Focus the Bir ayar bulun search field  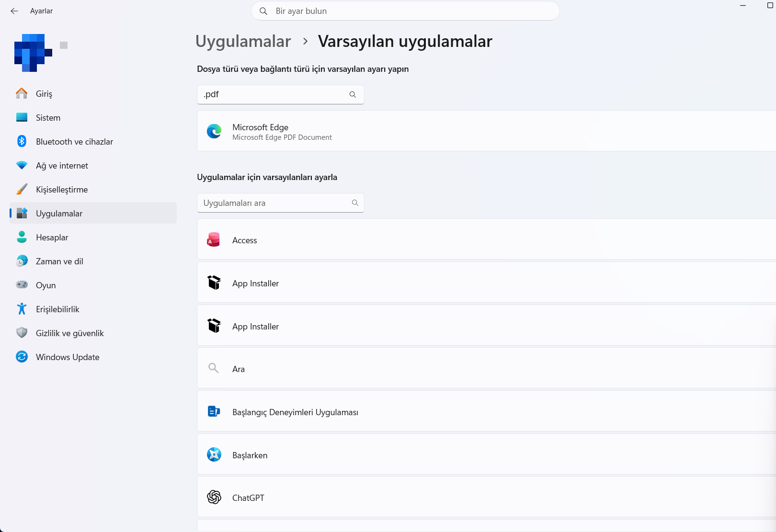pos(405,11)
